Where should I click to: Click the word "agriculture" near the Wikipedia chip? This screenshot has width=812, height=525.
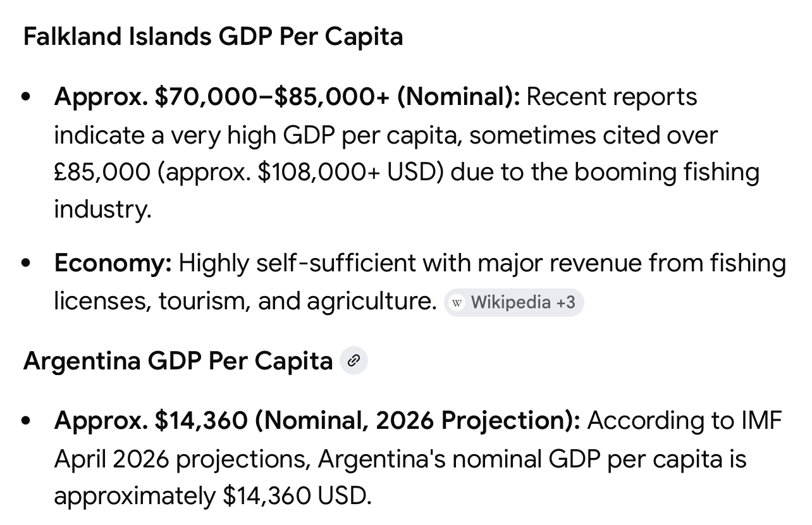click(371, 301)
